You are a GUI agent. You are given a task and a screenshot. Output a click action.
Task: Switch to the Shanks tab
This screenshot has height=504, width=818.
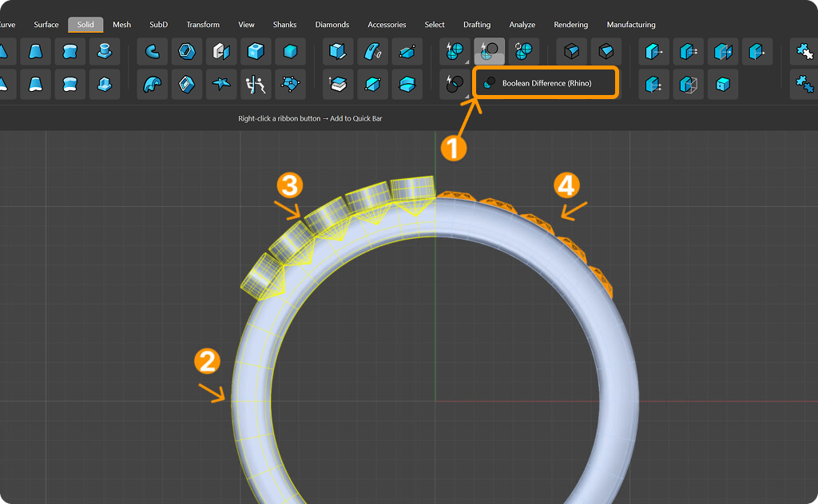pos(284,25)
